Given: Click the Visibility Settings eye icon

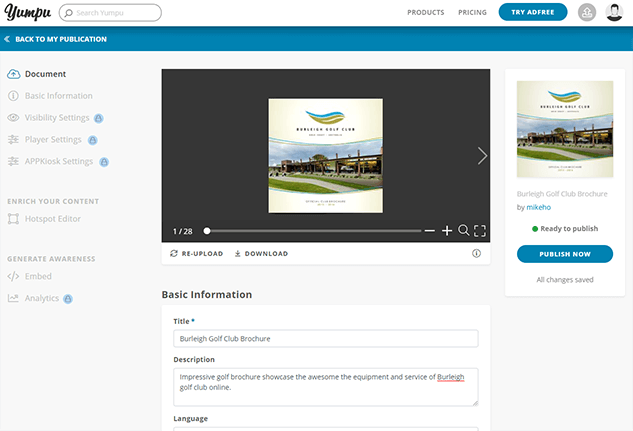Looking at the screenshot, I should (13, 117).
